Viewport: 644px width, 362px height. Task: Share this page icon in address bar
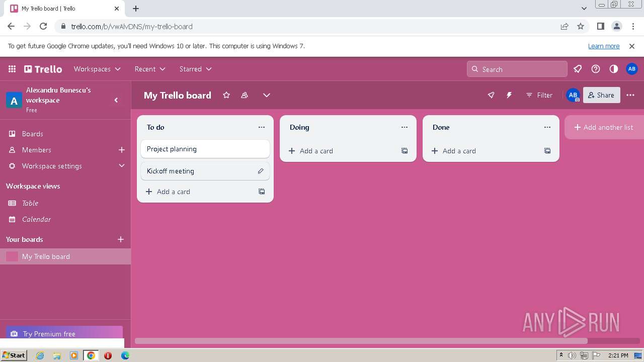tap(565, 26)
